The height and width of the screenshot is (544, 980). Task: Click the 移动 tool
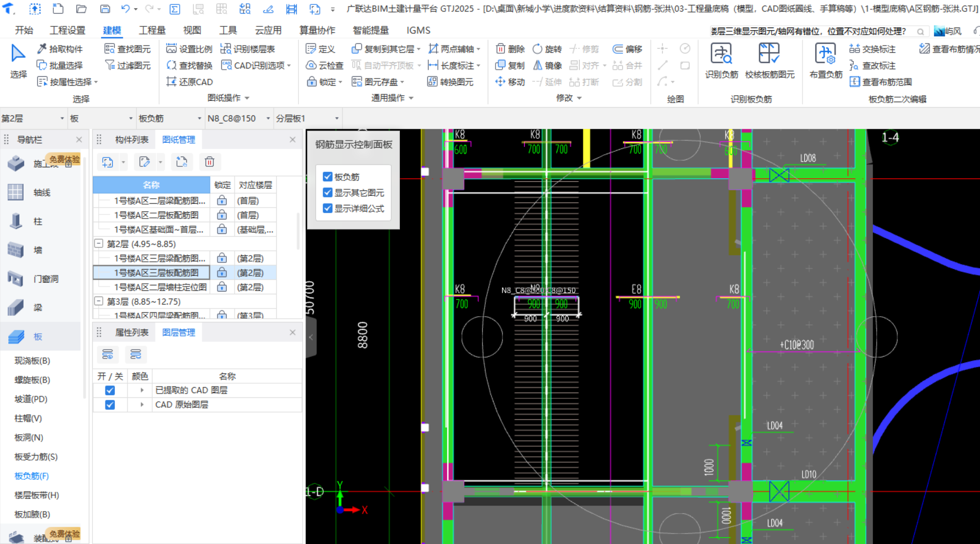(510, 82)
